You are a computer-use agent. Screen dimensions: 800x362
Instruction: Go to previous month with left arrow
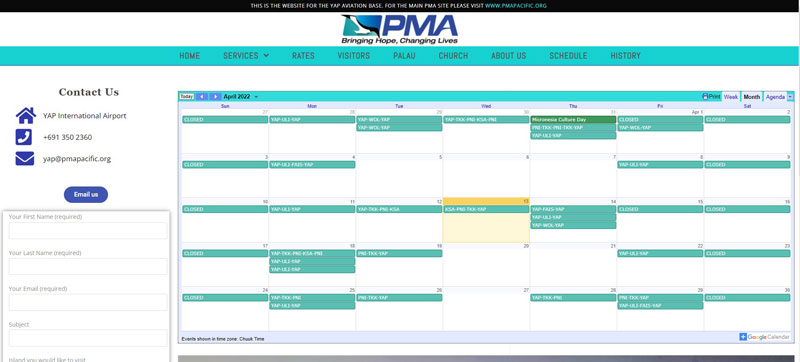[202, 97]
